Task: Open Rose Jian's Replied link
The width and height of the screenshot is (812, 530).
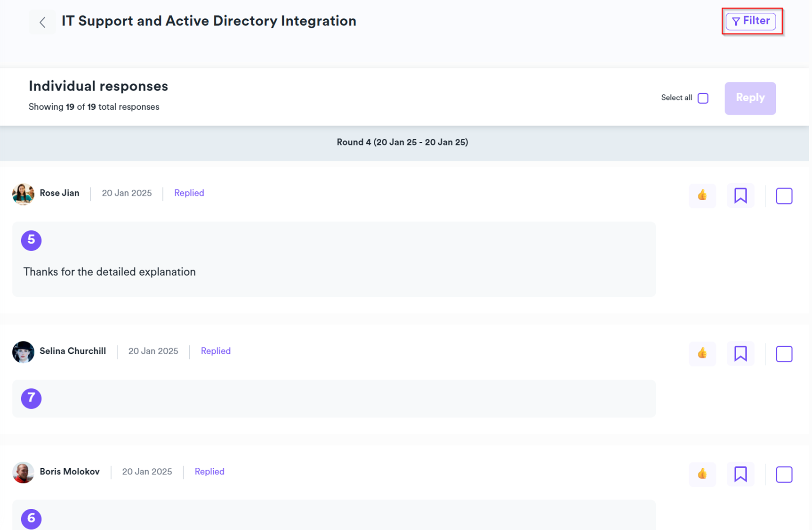Action: [189, 193]
